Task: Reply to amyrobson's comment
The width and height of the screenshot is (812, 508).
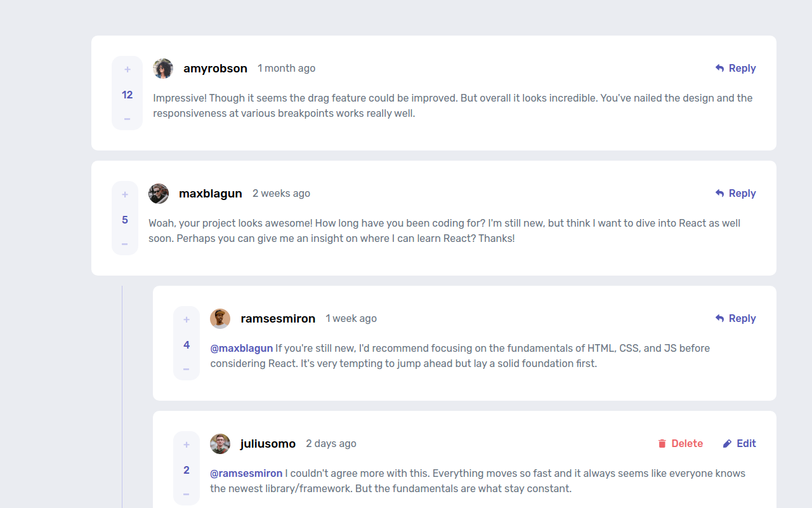Action: tap(735, 69)
